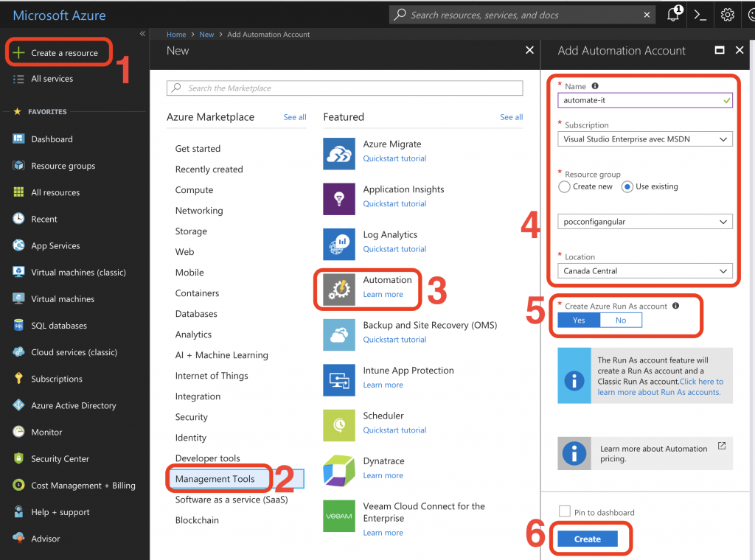This screenshot has width=755, height=560.
Task: Open Resource groups cube icon
Action: point(18,166)
